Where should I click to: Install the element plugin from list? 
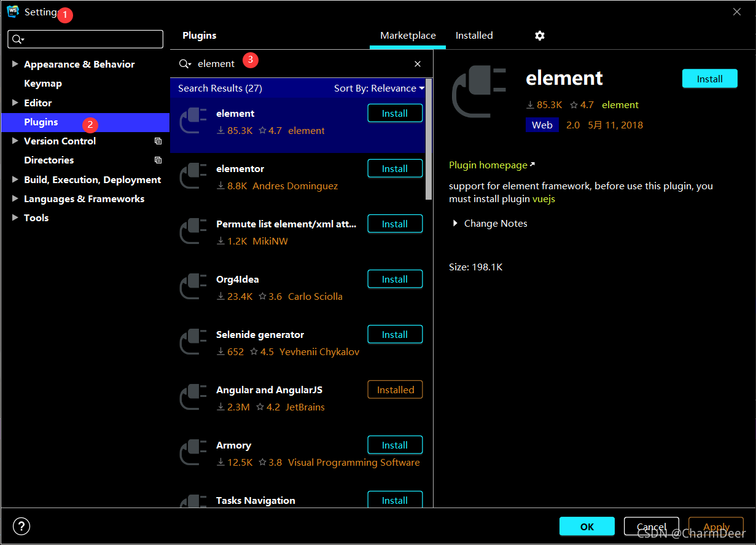click(x=395, y=113)
